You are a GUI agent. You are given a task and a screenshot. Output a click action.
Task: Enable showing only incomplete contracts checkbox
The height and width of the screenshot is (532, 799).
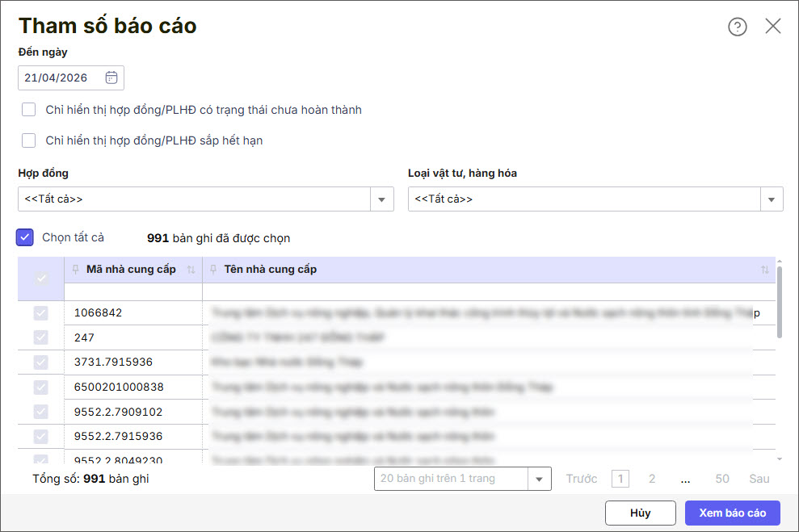[x=29, y=110]
